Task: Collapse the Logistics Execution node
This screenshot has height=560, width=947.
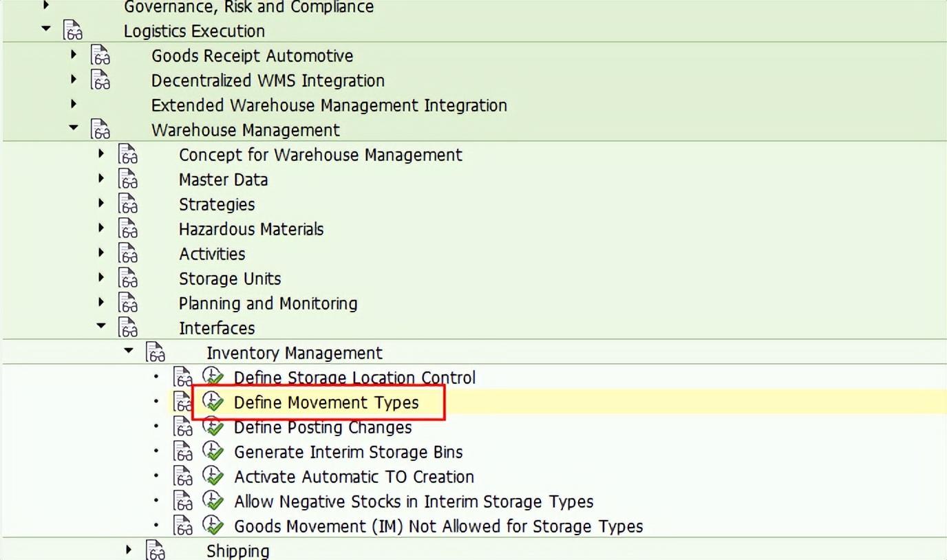Action: coord(45,29)
